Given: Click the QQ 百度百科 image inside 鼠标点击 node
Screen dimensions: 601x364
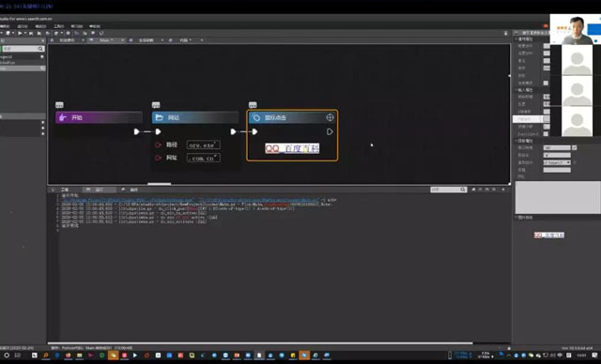Looking at the screenshot, I should tap(292, 148).
